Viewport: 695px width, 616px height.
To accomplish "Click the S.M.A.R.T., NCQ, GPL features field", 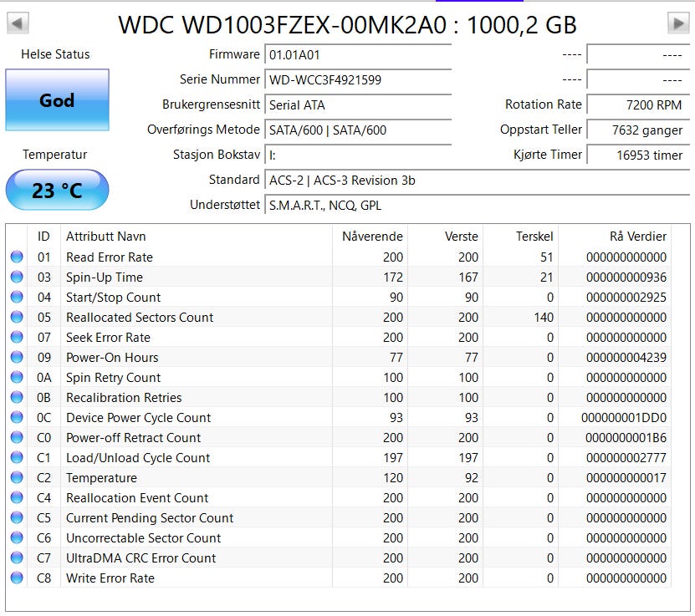I will [478, 206].
